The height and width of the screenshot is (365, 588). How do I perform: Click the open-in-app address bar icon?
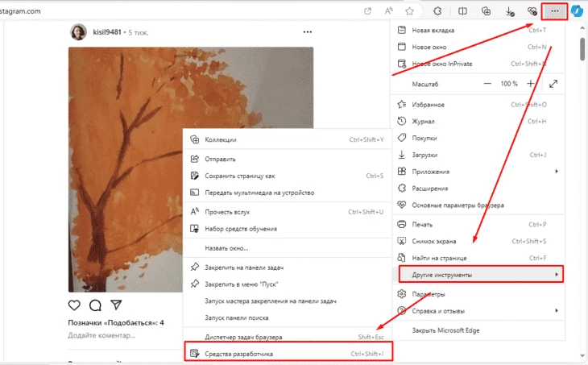tap(367, 11)
